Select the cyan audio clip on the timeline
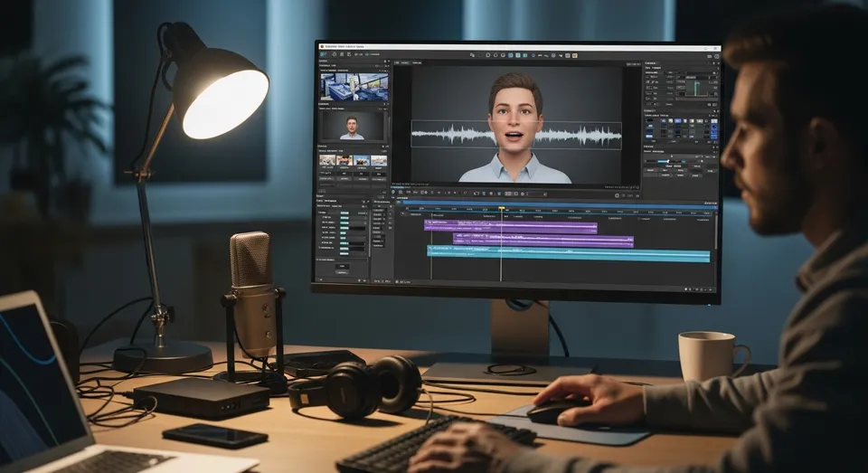The image size is (868, 473). [569, 254]
